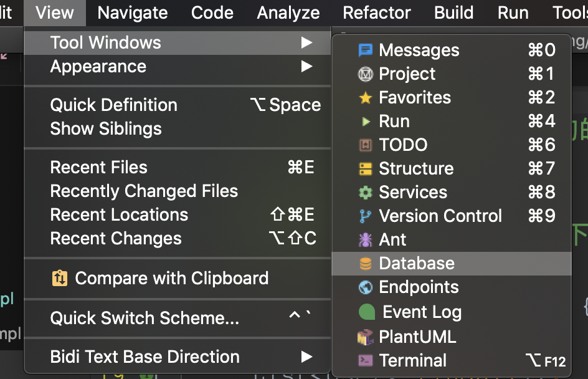
Task: Click the Structure icon in submenu
Action: point(365,169)
